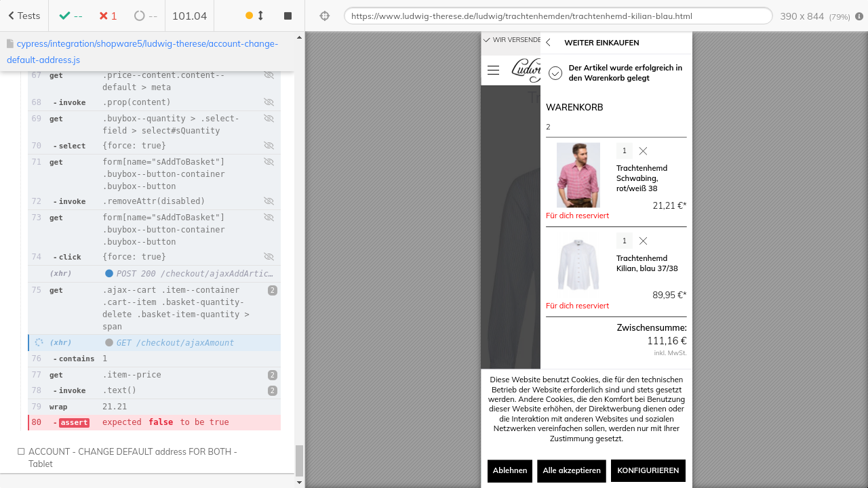868x488 pixels.
Task: Open the hamburger menu on shop page
Action: tap(493, 70)
